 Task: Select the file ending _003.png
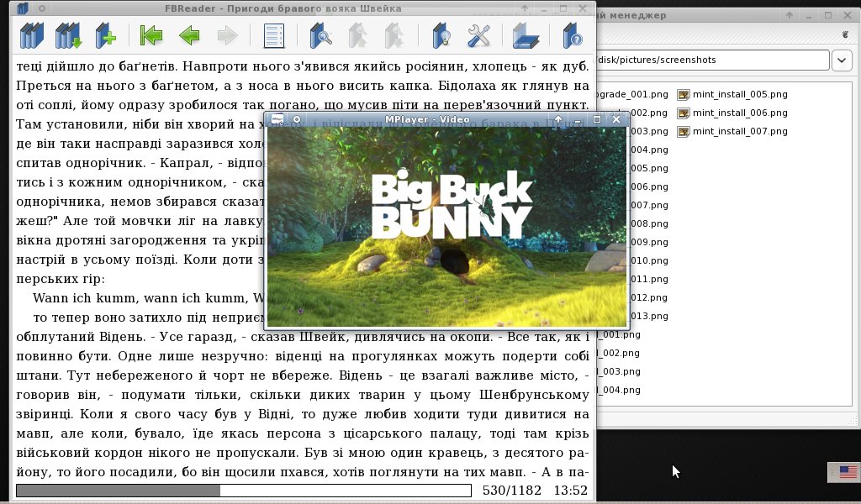[619, 371]
